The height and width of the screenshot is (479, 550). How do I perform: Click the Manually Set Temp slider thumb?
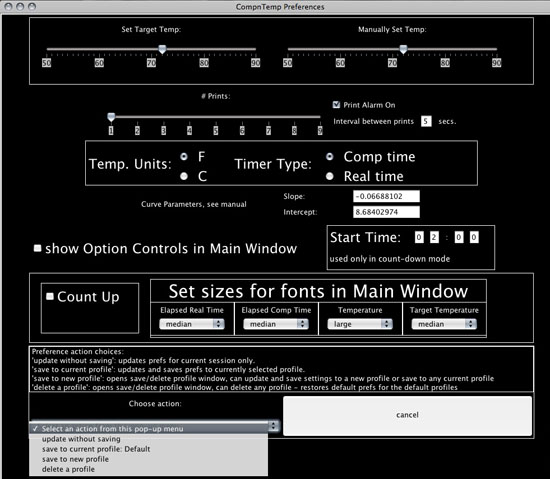click(403, 49)
